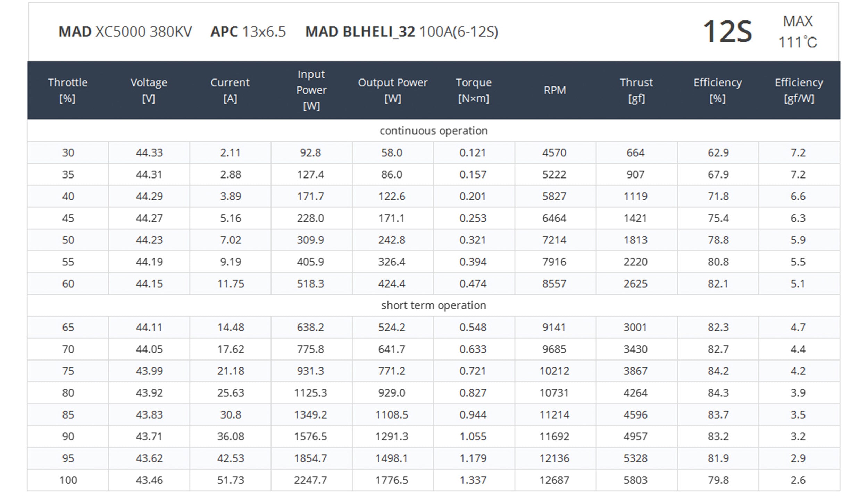Click the MAX 111°C temperature label

pos(798,32)
